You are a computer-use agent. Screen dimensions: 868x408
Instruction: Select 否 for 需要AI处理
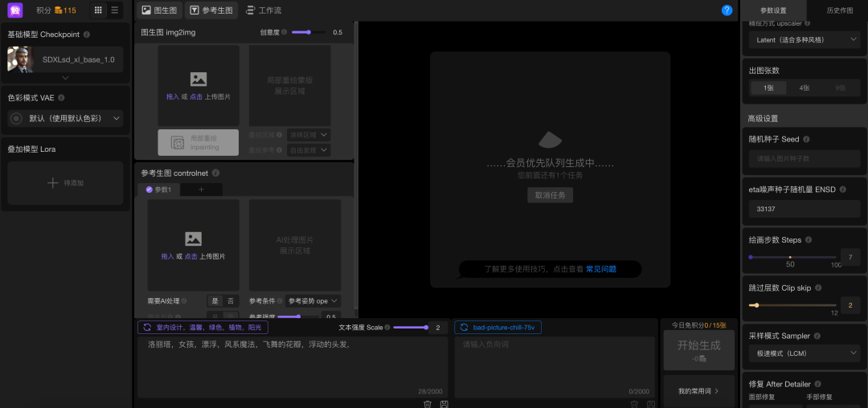231,301
